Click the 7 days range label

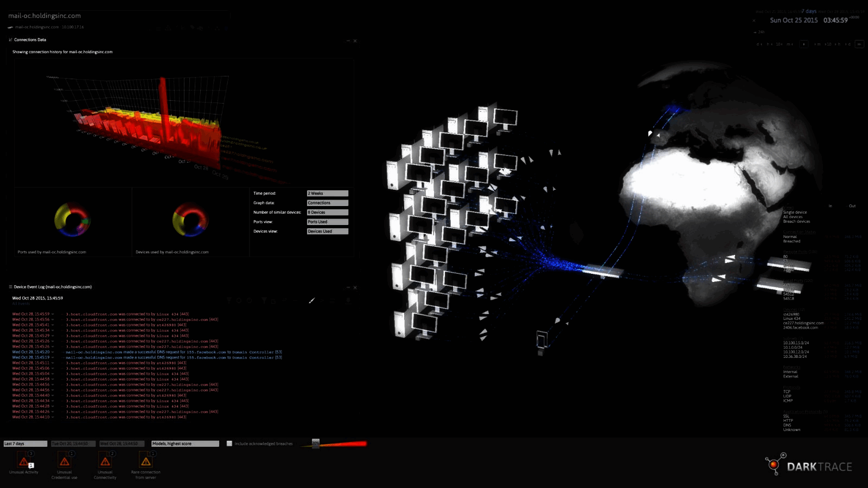pos(809,11)
